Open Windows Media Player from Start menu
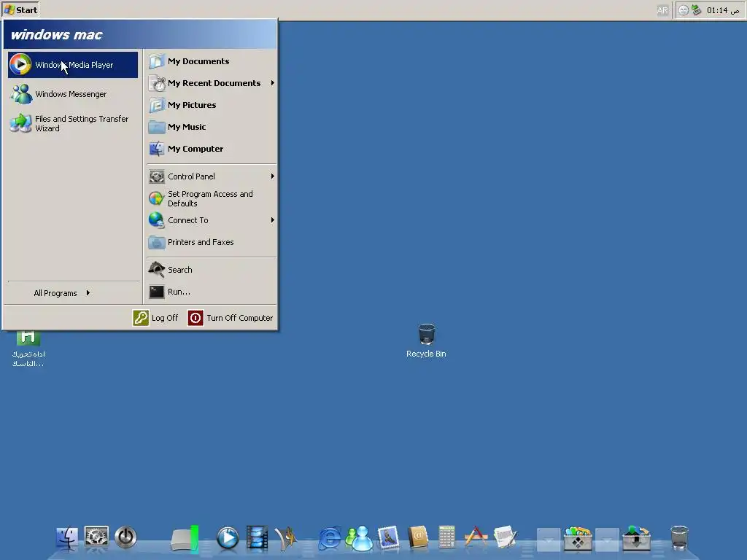The image size is (747, 560). coord(73,65)
